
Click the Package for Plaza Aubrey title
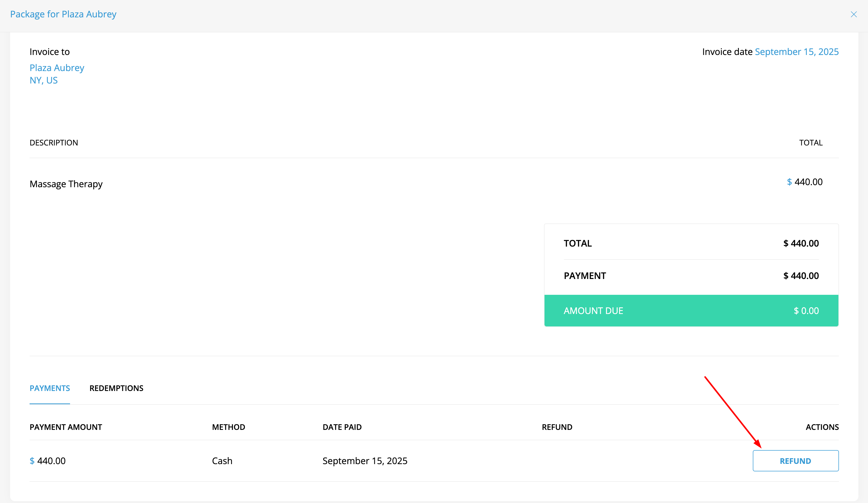(63, 14)
